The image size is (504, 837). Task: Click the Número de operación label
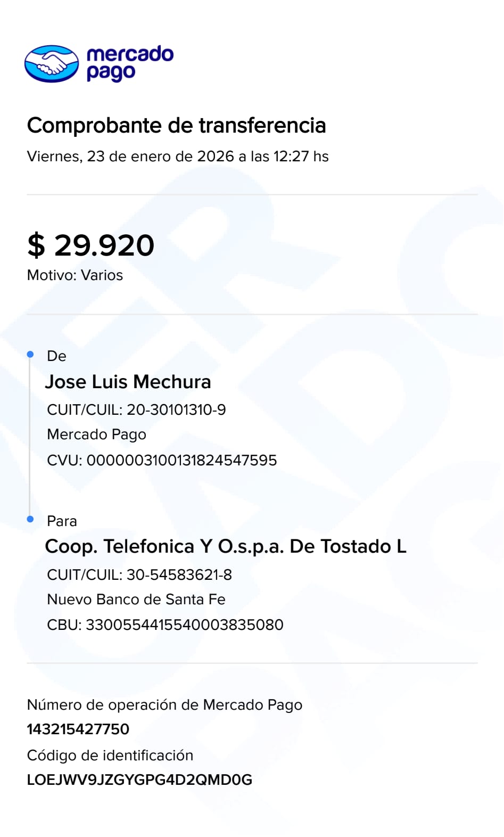click(x=164, y=705)
